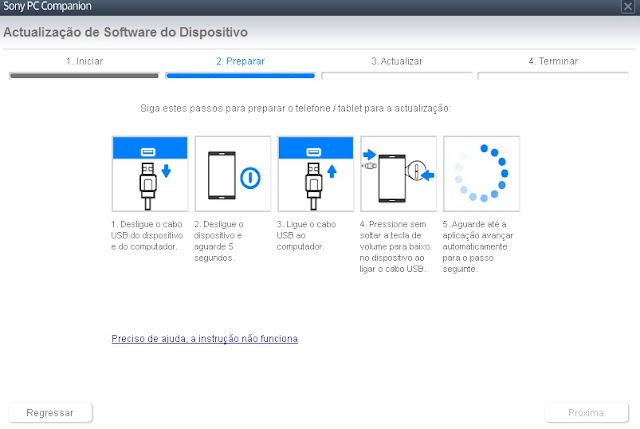Select the '3. Actualizar' step tab
This screenshot has height=429, width=640.
click(397, 61)
